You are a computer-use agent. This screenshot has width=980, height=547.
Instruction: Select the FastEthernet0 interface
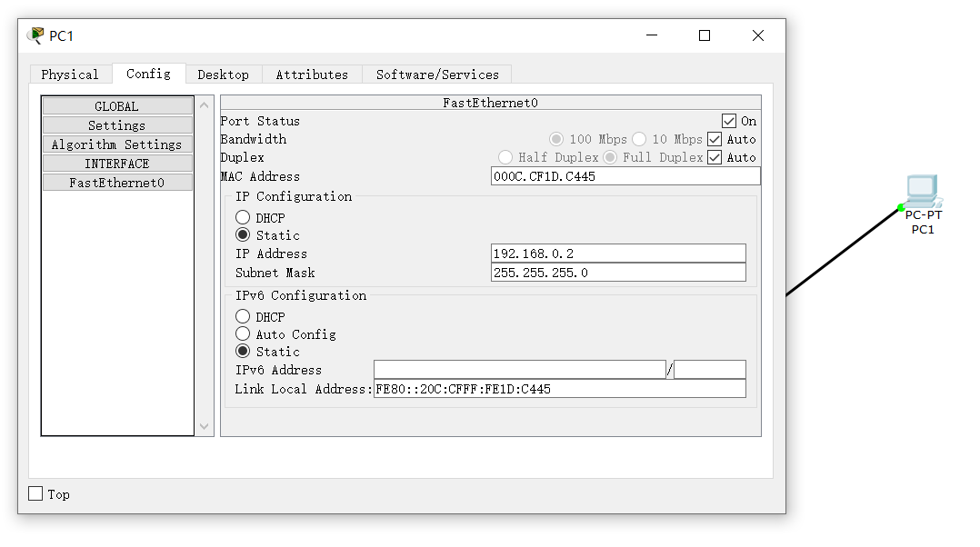pyautogui.click(x=117, y=183)
